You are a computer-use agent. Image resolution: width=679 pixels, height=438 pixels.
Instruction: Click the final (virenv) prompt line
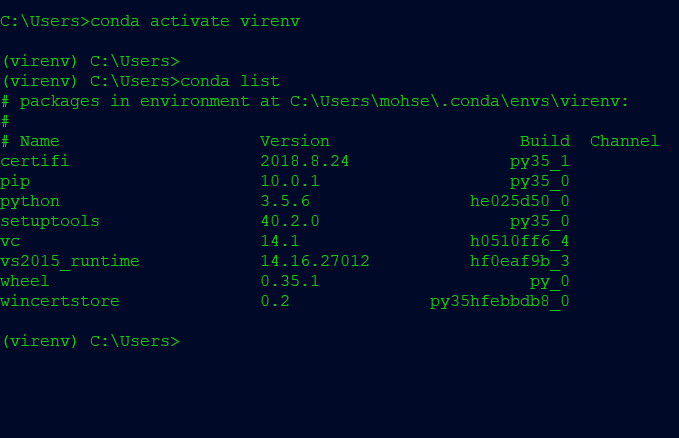[90, 341]
